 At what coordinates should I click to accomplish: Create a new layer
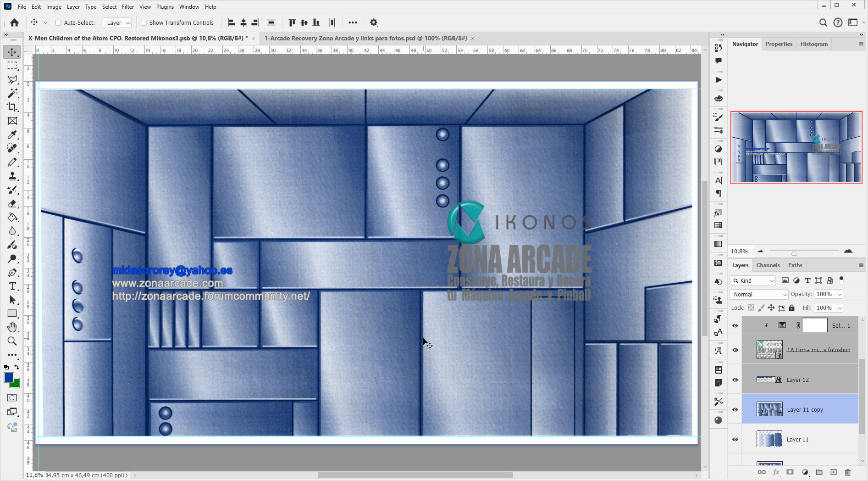(834, 472)
